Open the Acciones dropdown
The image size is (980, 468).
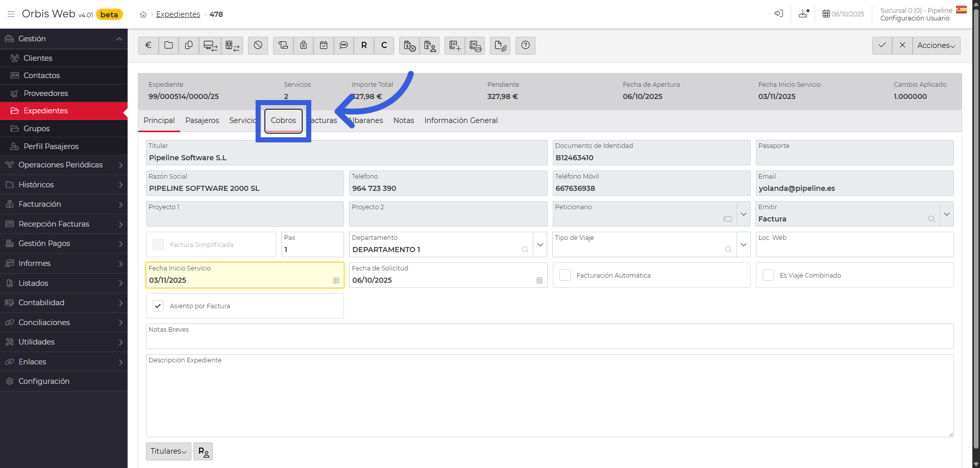tap(936, 45)
